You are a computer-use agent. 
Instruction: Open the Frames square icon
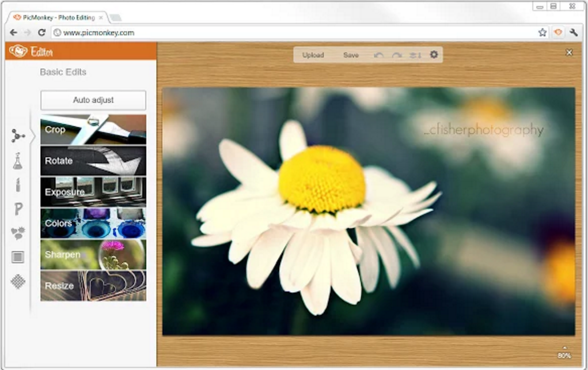pos(18,257)
